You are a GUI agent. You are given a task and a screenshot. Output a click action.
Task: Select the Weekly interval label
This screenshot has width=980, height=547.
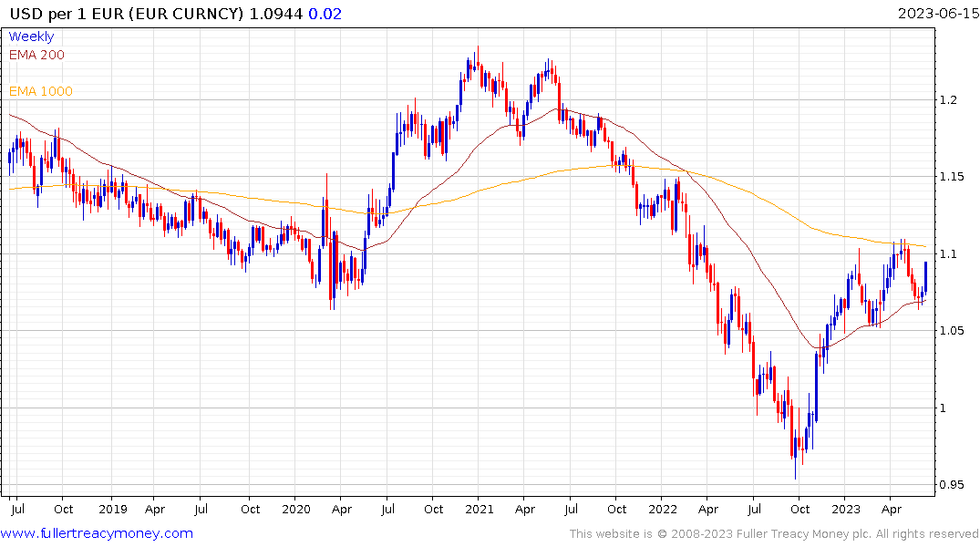[31, 36]
